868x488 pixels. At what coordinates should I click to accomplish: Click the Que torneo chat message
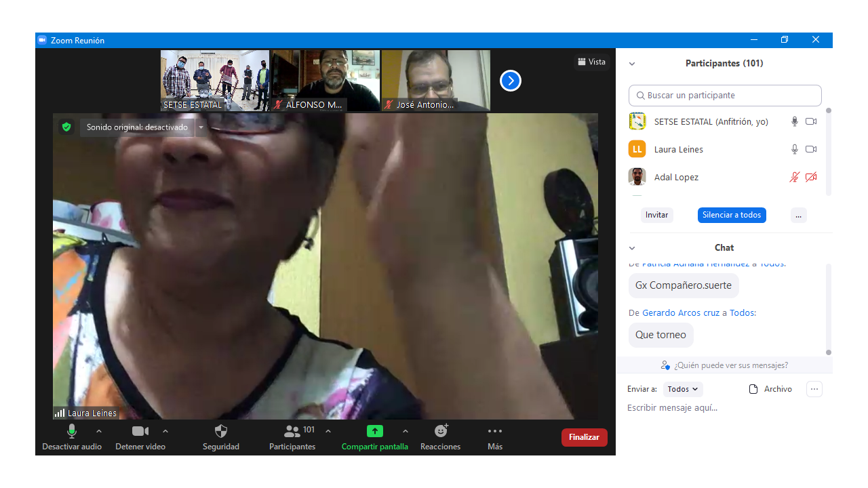660,335
